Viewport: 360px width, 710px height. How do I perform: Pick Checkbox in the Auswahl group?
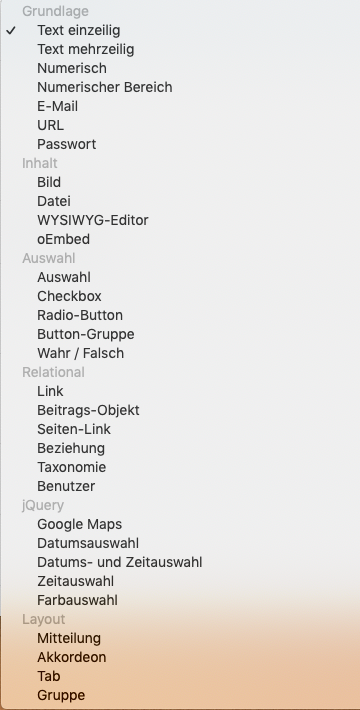click(x=180, y=297)
